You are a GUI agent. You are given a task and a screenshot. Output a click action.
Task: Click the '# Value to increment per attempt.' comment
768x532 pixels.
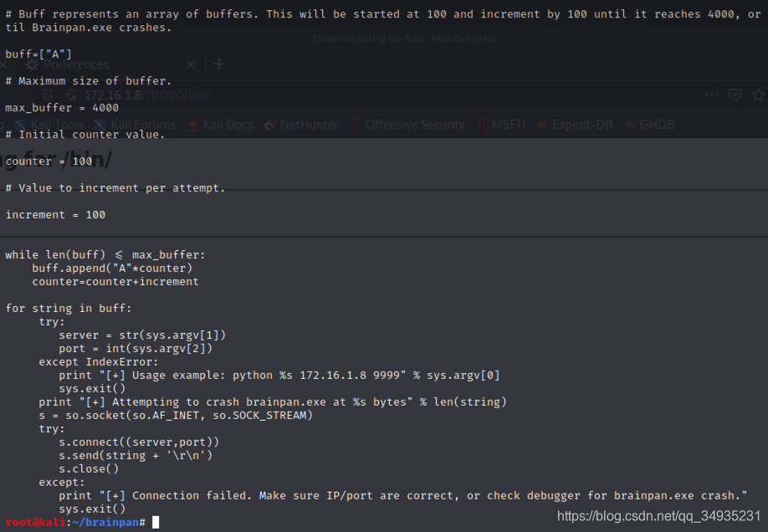point(115,188)
